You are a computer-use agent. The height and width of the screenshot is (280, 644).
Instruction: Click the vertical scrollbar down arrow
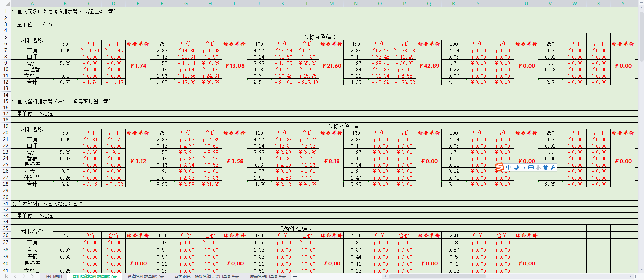pyautogui.click(x=641, y=270)
